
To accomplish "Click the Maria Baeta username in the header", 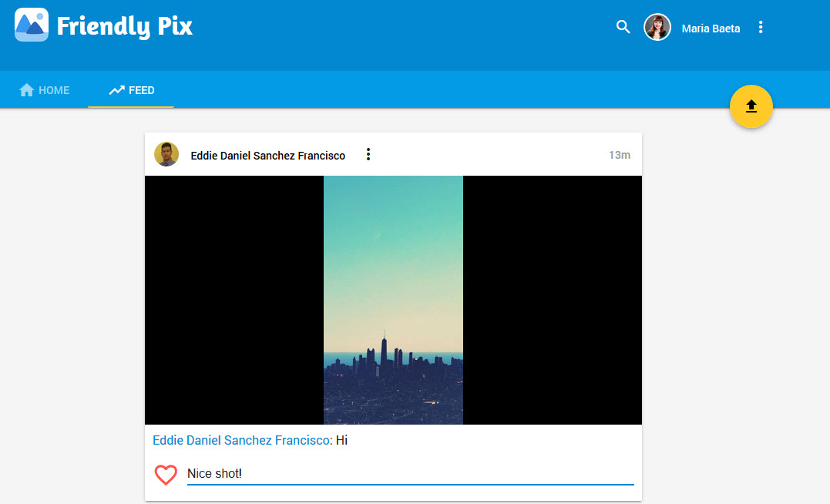I will pyautogui.click(x=711, y=29).
